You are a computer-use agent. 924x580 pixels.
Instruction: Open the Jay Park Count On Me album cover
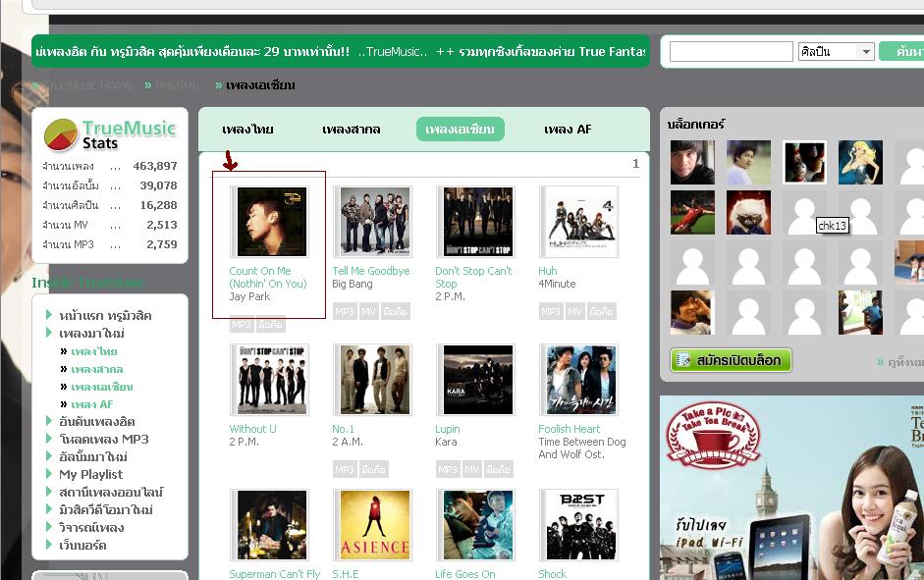(272, 222)
